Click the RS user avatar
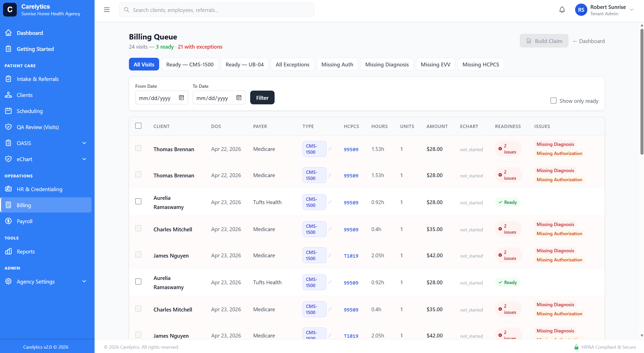This screenshot has width=644, height=353. [x=581, y=10]
